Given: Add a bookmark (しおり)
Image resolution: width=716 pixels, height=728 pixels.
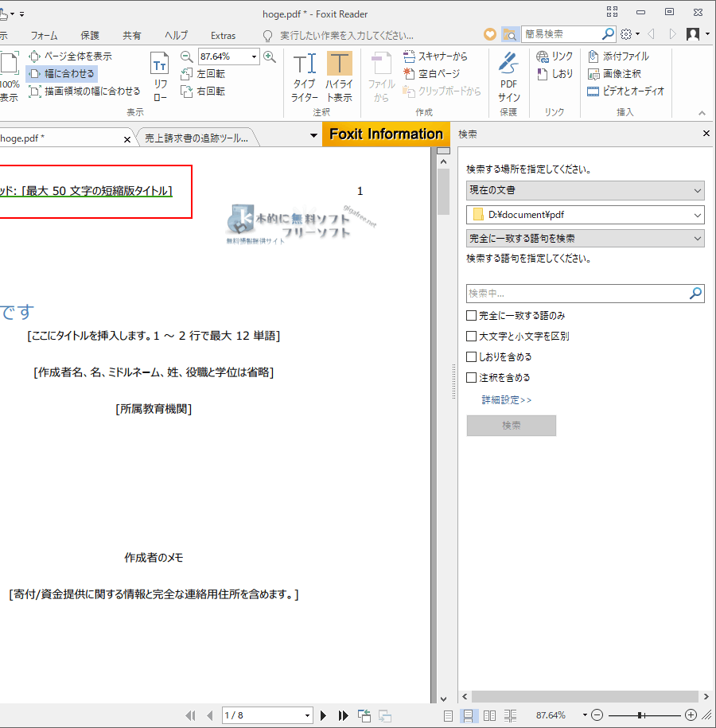Looking at the screenshot, I should [555, 74].
